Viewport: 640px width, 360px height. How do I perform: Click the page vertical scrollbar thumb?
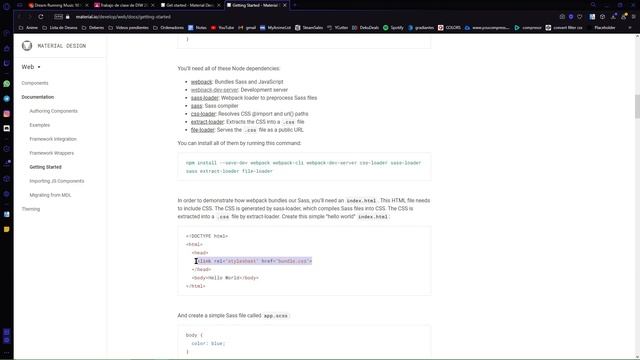click(x=637, y=106)
